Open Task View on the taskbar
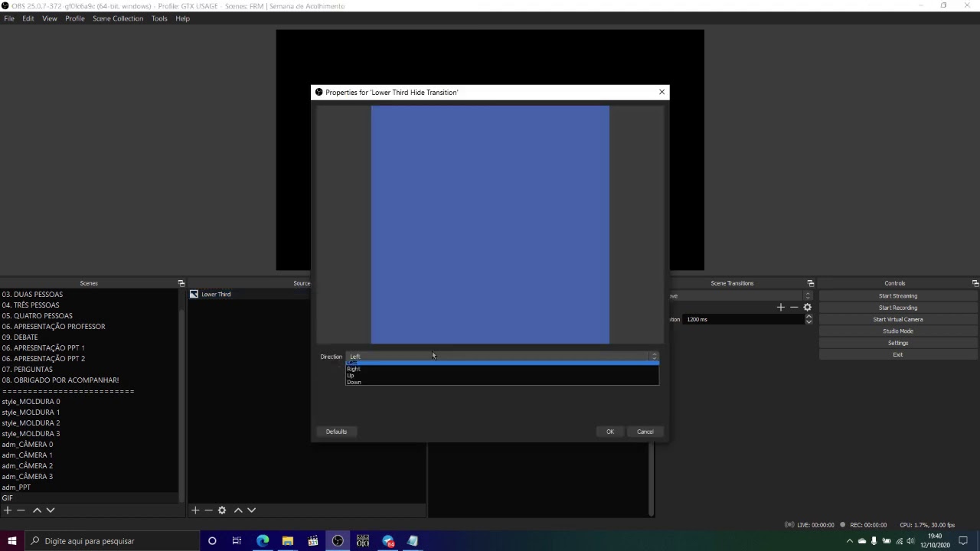Viewport: 980px width, 551px height. [237, 541]
